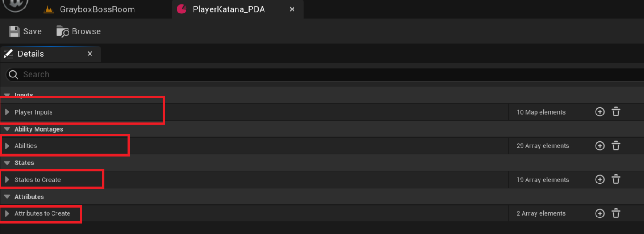Viewport: 644px width, 234px height.
Task: Add element to States to Create array
Action: coord(600,179)
